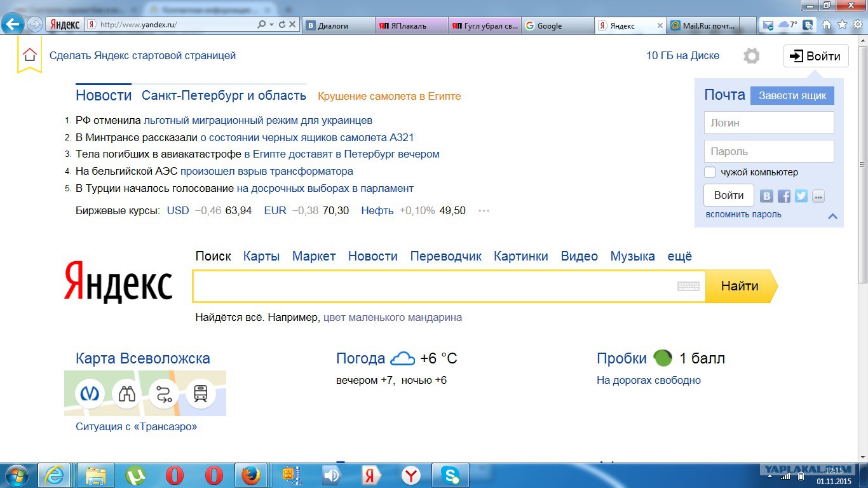868x488 pixels.
Task: Open Yandex Browser from the taskbar
Action: [411, 475]
